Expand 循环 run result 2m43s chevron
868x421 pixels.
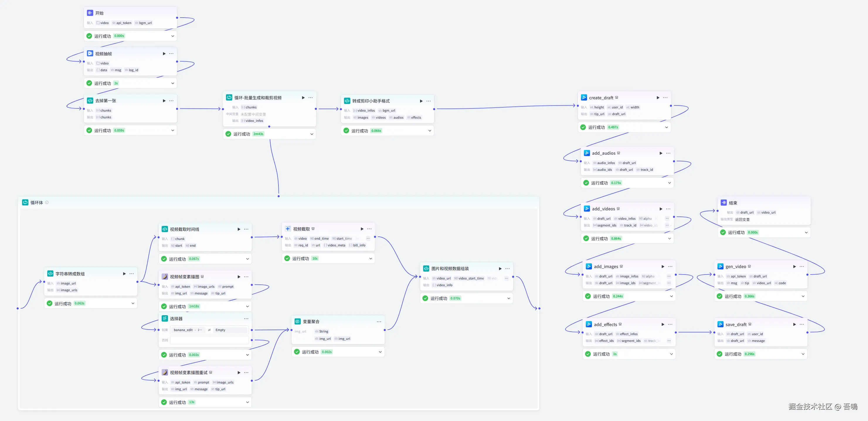[312, 134]
